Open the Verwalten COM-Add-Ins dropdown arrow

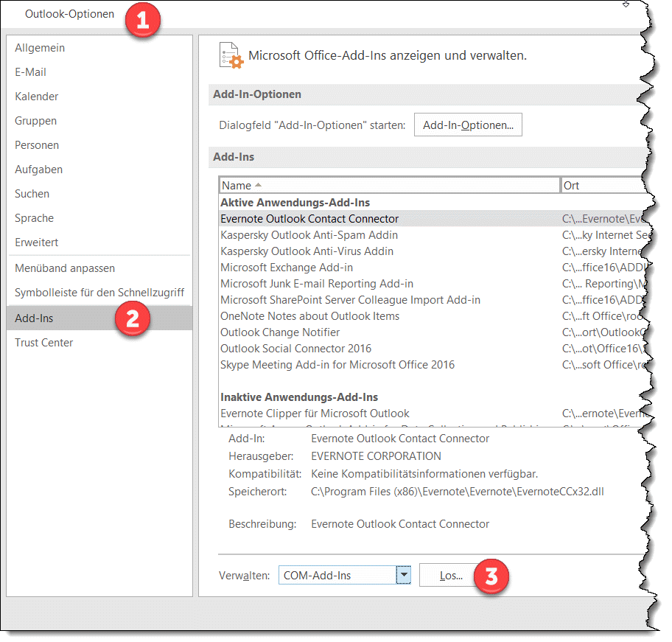403,576
